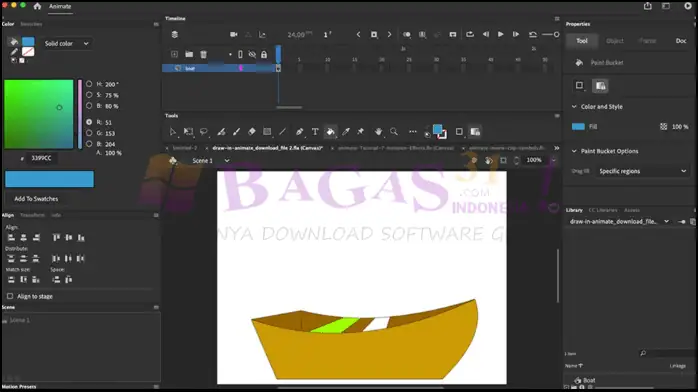The image size is (698, 392).
Task: Select the Fluid Brush tool
Action: click(x=221, y=132)
